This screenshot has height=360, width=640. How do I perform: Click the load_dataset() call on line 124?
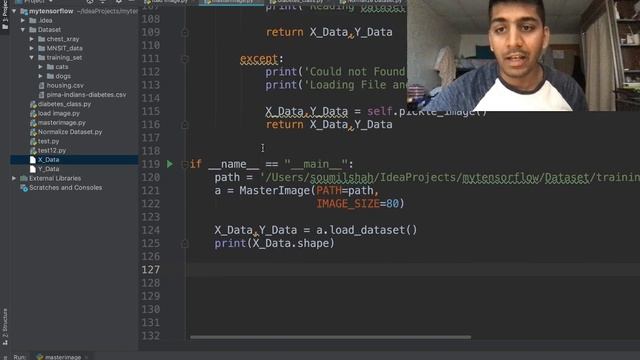click(x=373, y=230)
